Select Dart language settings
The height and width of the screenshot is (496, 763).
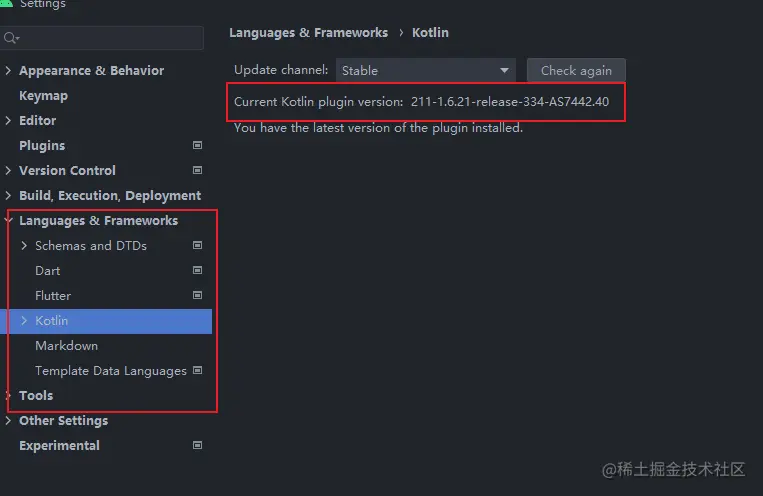pyautogui.click(x=48, y=271)
